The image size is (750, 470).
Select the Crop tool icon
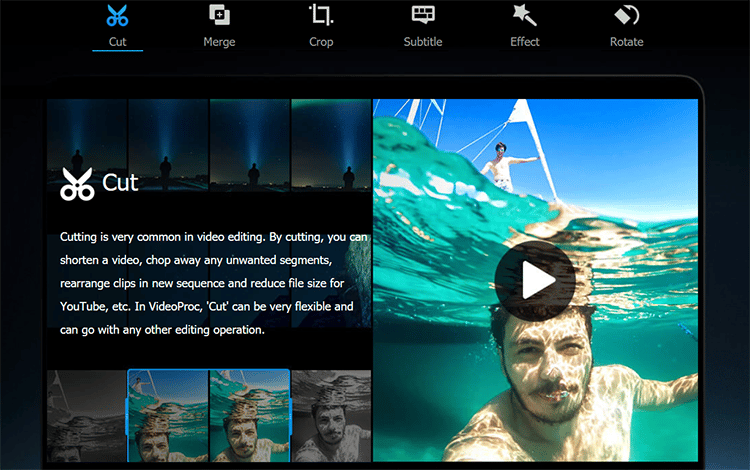click(x=321, y=15)
